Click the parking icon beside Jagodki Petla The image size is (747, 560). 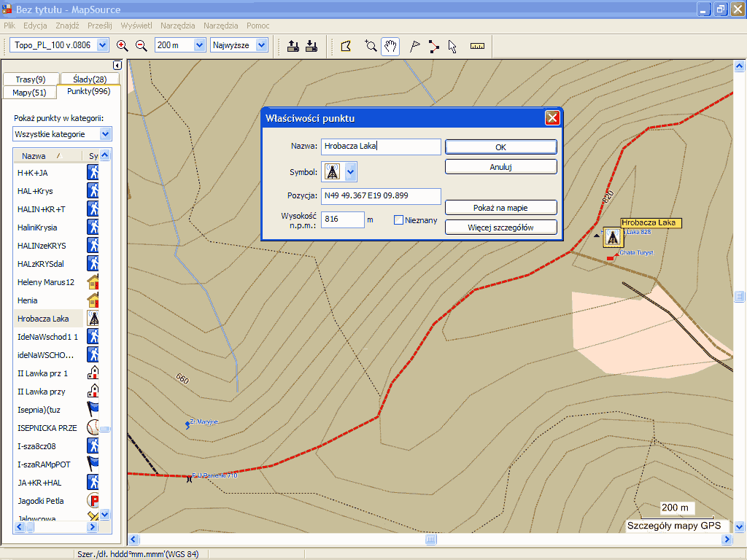(93, 500)
